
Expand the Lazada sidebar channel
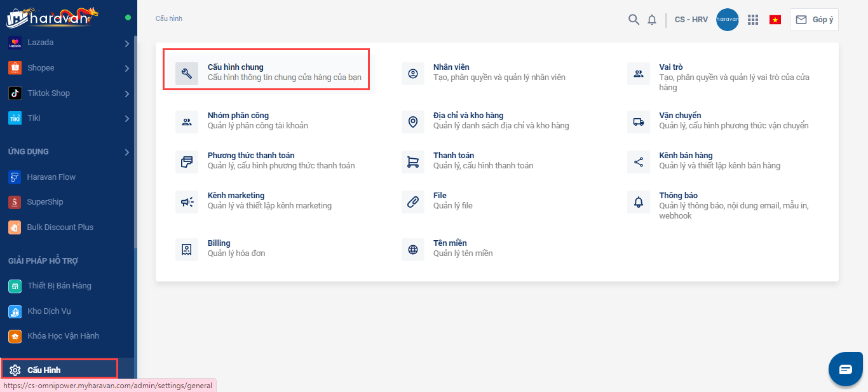point(126,43)
